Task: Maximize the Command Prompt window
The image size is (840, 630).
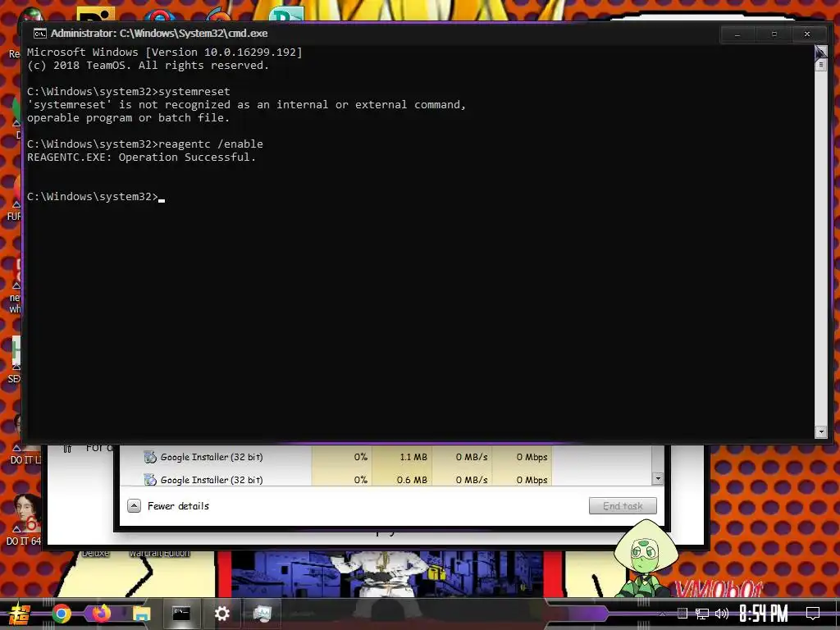Action: tap(774, 34)
